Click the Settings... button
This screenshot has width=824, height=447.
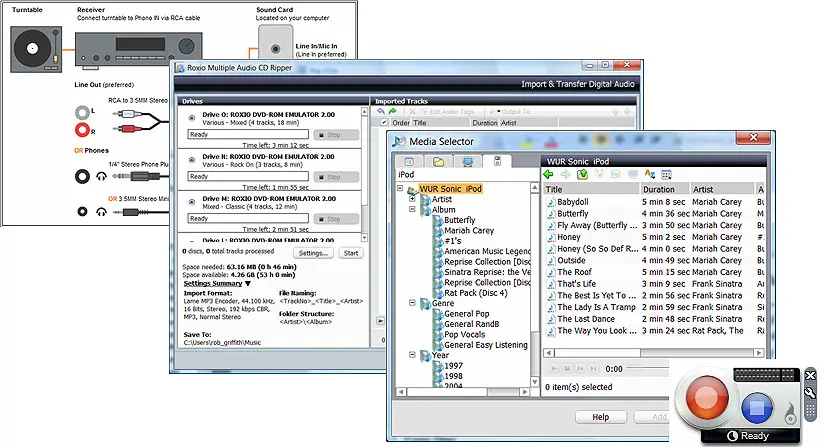(x=312, y=253)
